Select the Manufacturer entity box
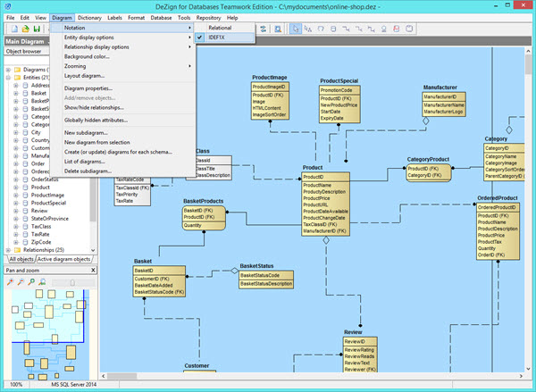 (x=444, y=104)
